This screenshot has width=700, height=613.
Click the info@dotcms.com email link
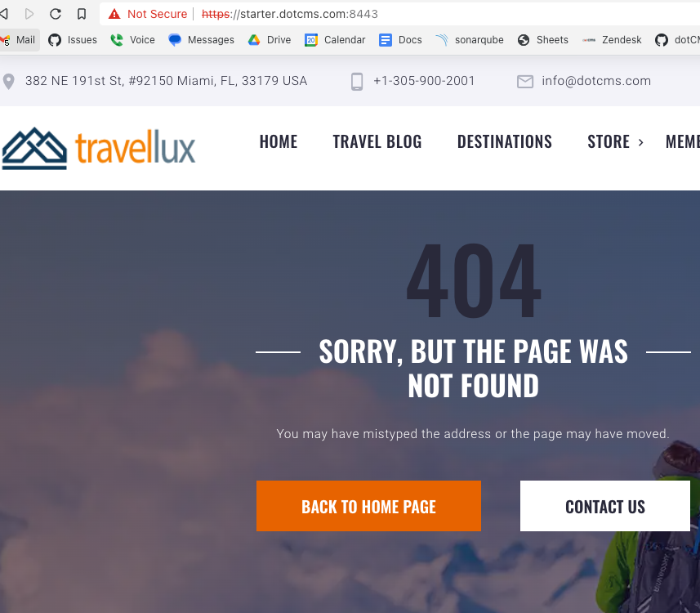[x=596, y=81]
